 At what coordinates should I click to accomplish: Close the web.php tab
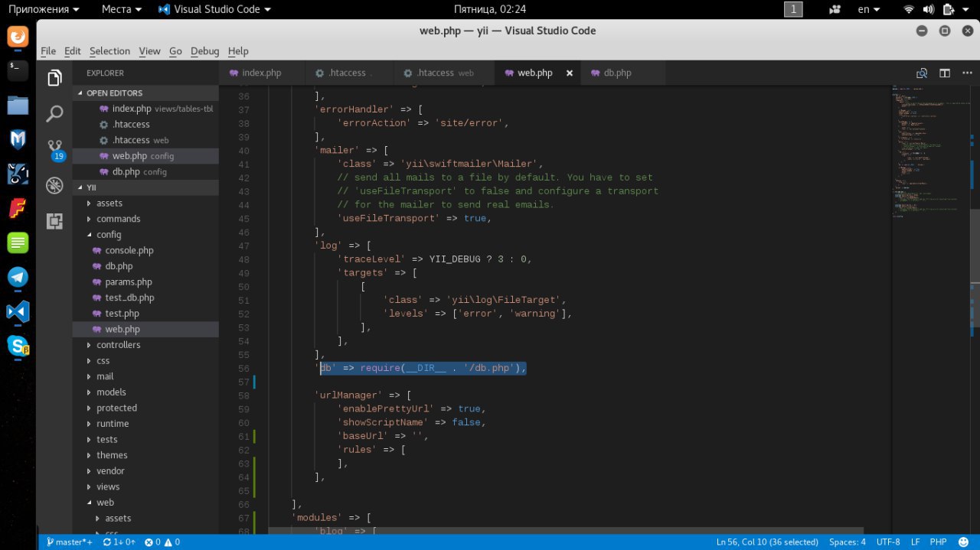point(569,73)
